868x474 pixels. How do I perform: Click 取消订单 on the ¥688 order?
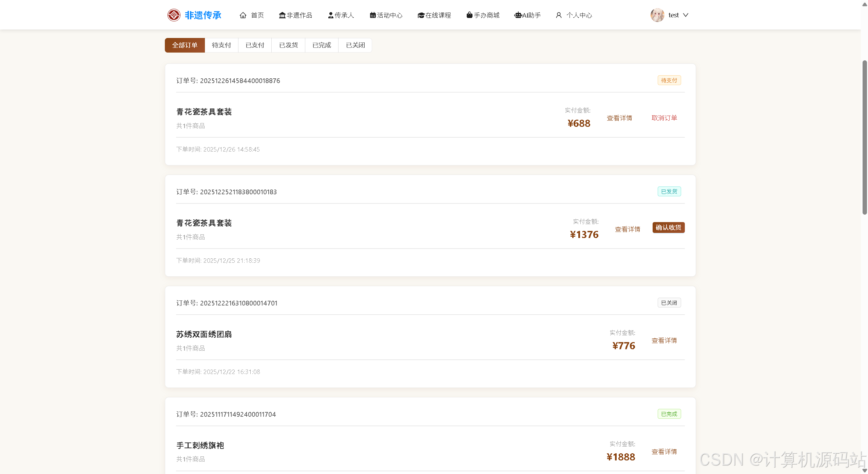click(664, 118)
